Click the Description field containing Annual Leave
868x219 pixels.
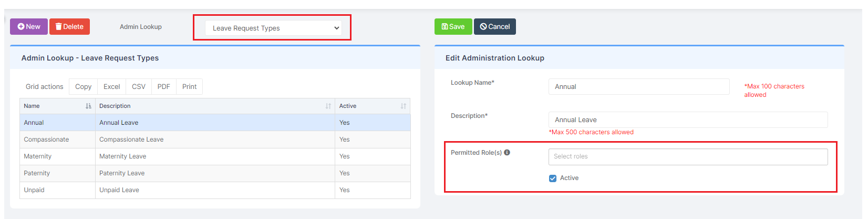pos(688,120)
